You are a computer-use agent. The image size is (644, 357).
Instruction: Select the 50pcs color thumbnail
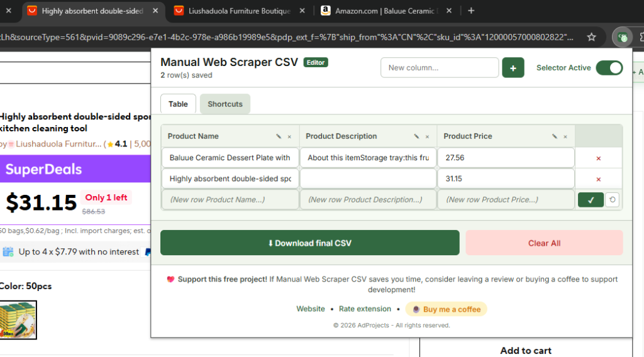click(18, 320)
